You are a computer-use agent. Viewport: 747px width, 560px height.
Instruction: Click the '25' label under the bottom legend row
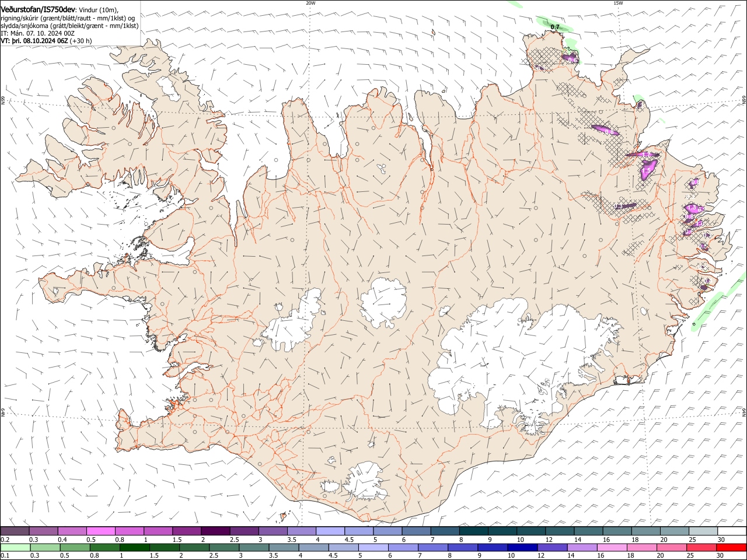(x=690, y=556)
